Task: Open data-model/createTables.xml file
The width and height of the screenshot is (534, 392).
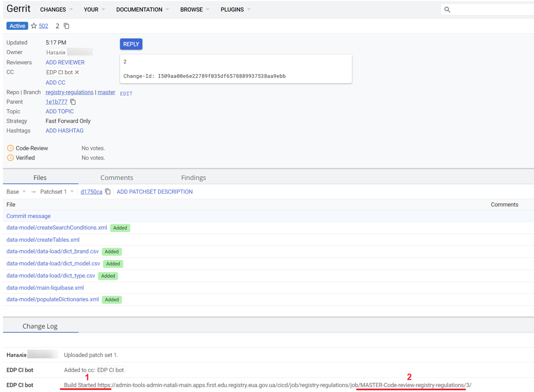Action: coord(43,240)
